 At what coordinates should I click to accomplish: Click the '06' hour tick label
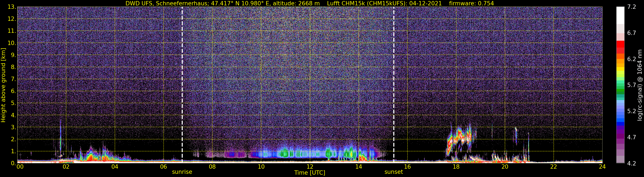point(164,167)
